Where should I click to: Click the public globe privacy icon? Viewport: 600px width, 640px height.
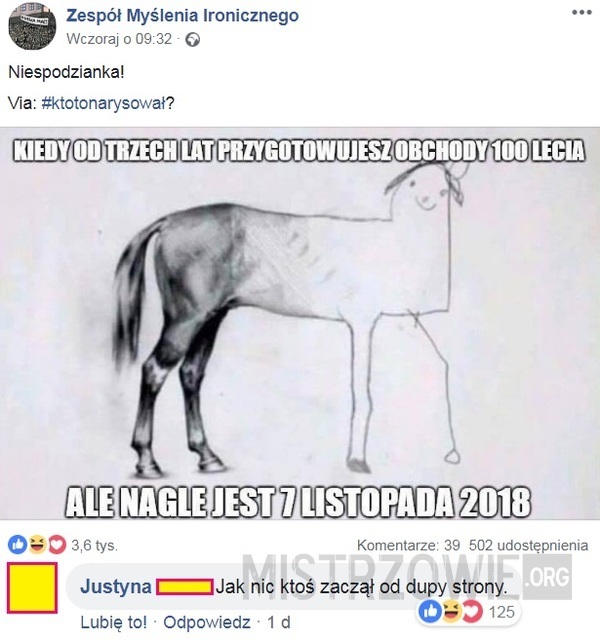click(193, 40)
